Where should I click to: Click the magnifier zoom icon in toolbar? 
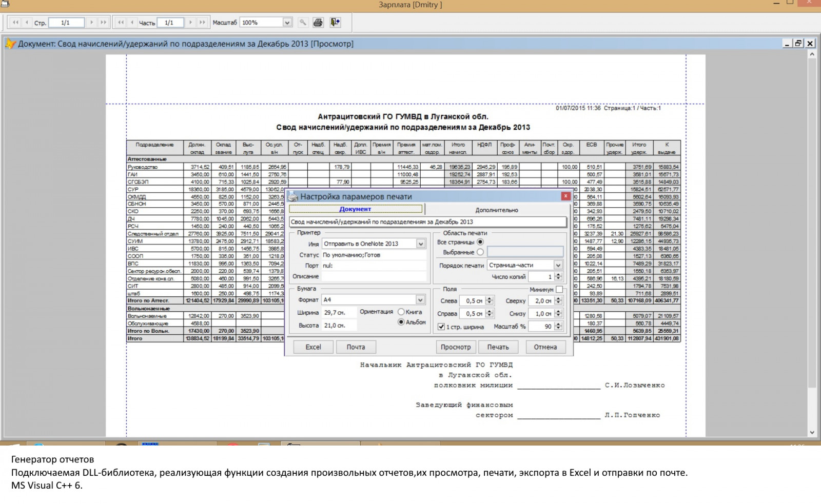coord(303,23)
